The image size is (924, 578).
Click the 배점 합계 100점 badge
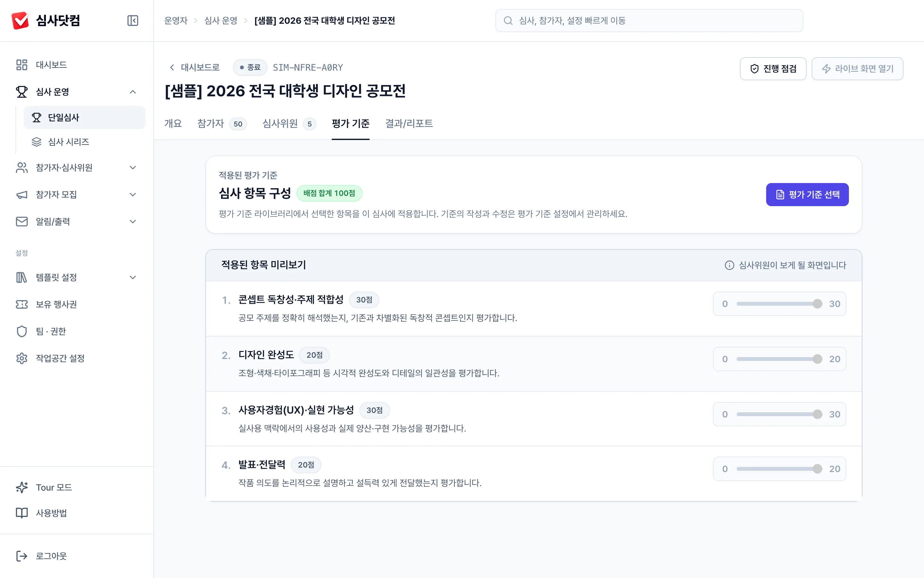click(x=329, y=193)
